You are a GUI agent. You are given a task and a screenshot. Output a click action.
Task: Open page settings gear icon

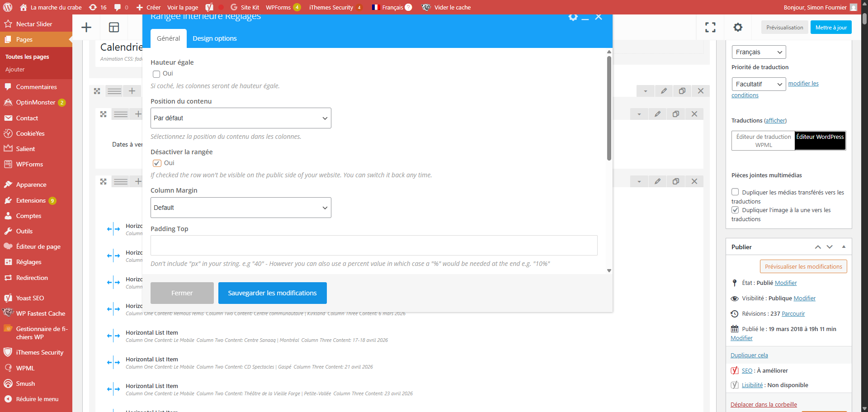[x=738, y=28]
